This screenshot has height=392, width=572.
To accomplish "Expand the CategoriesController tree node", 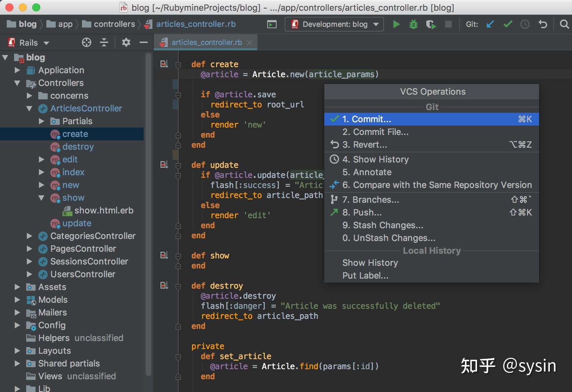I will pos(30,236).
